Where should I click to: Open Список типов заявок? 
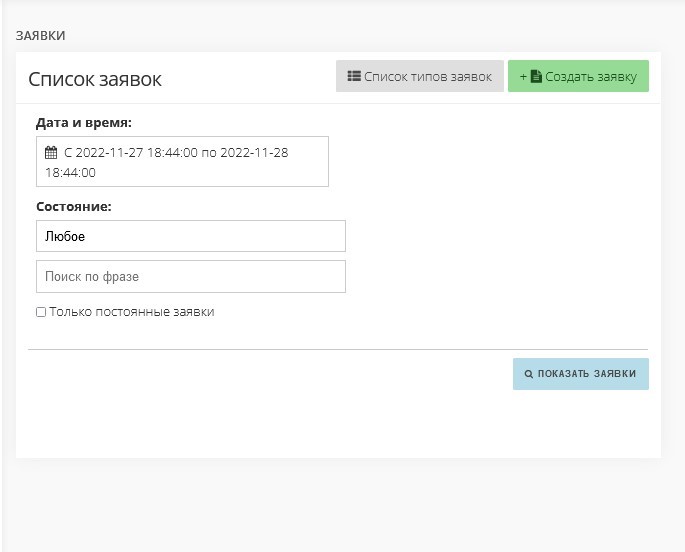click(x=420, y=76)
